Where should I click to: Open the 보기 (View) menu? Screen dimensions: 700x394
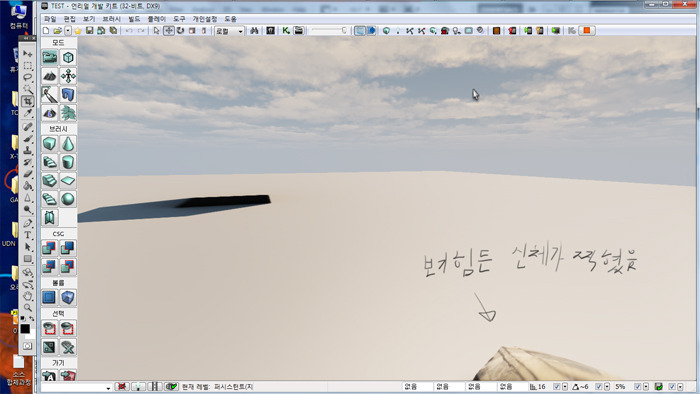pos(89,19)
